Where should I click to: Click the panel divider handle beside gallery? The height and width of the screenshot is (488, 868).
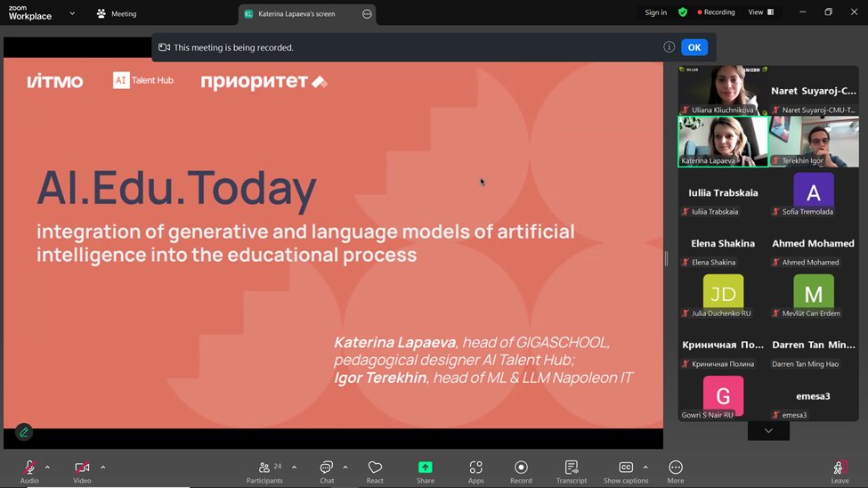pos(666,258)
